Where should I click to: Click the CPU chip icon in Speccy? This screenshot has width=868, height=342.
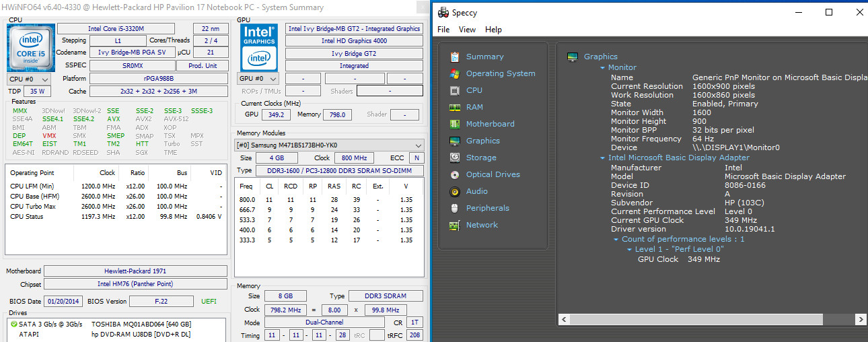coord(454,90)
